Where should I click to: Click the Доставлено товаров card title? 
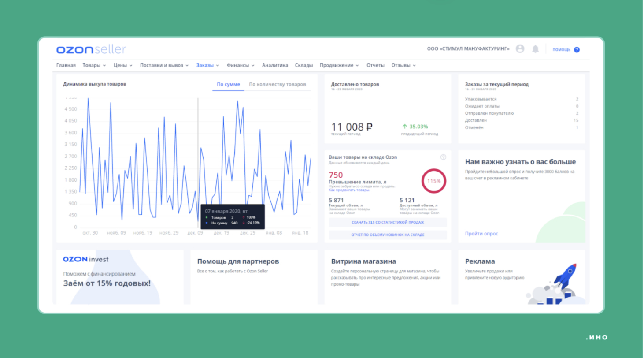point(355,84)
